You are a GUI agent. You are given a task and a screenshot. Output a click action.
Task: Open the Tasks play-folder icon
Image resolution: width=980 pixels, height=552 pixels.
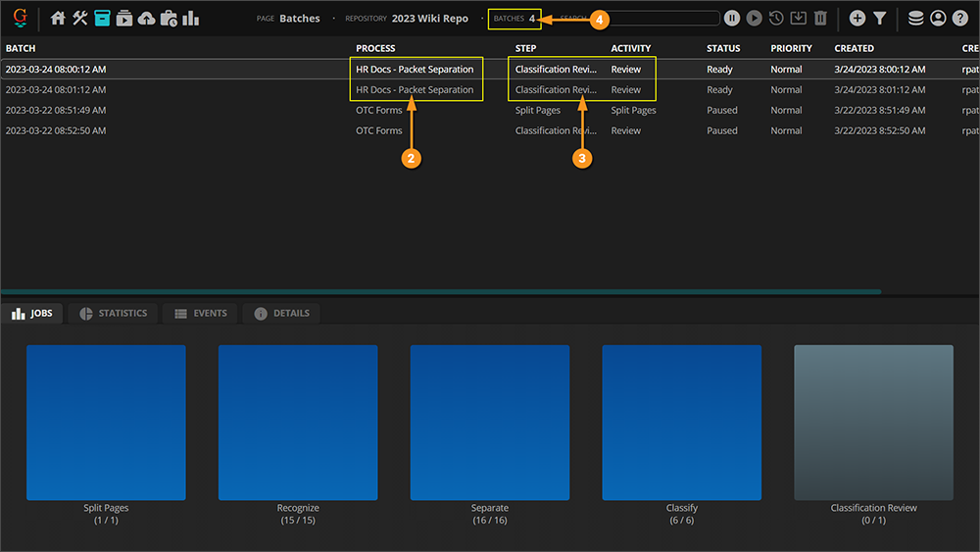point(124,18)
